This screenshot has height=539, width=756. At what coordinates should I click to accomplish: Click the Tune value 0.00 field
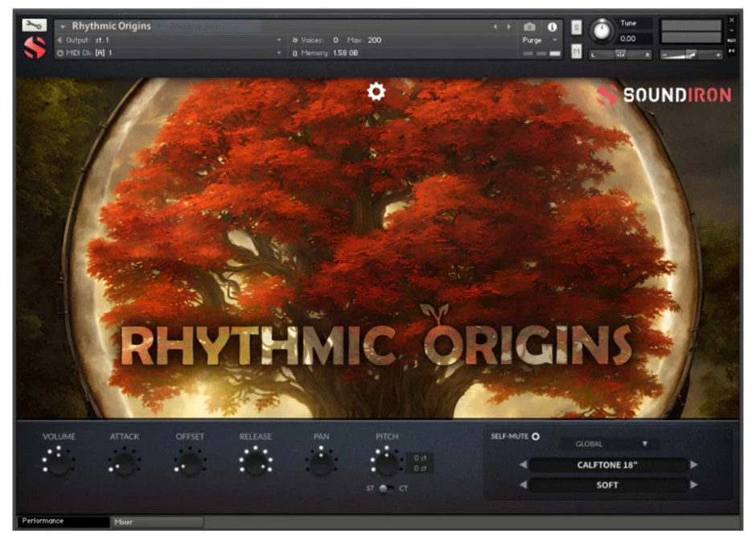(x=635, y=39)
